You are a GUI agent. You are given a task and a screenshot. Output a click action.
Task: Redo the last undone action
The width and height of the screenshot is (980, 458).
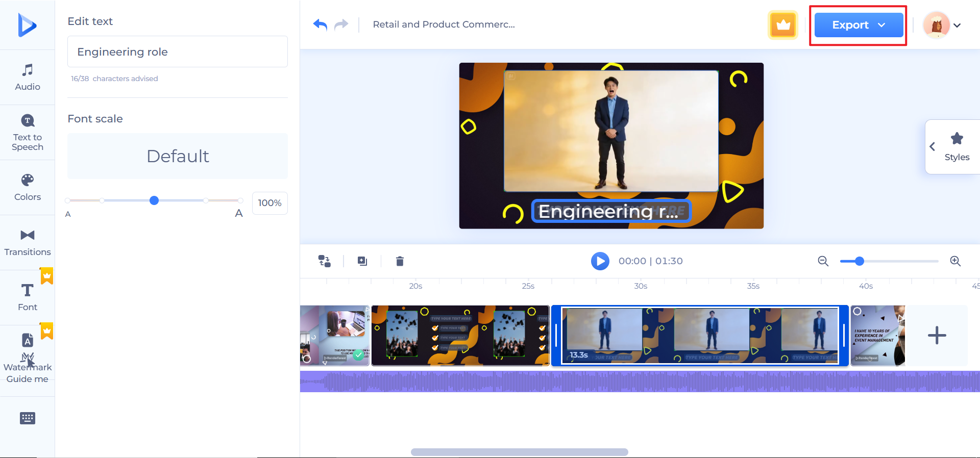pyautogui.click(x=341, y=24)
